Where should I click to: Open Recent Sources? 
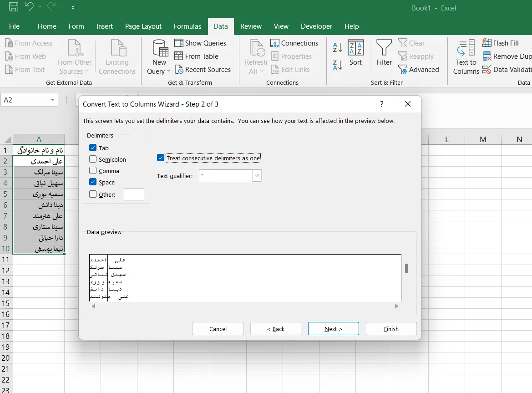pos(203,70)
